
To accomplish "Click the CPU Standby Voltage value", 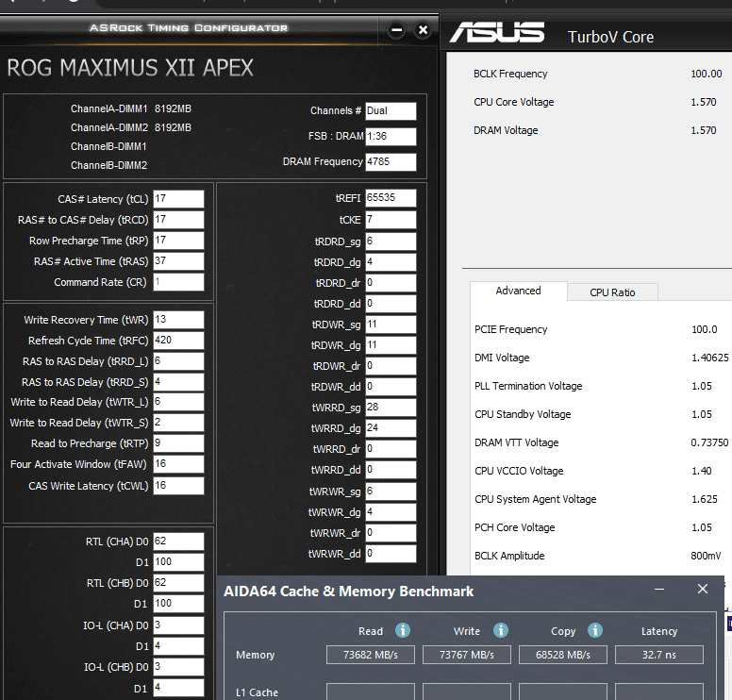I will coord(702,414).
